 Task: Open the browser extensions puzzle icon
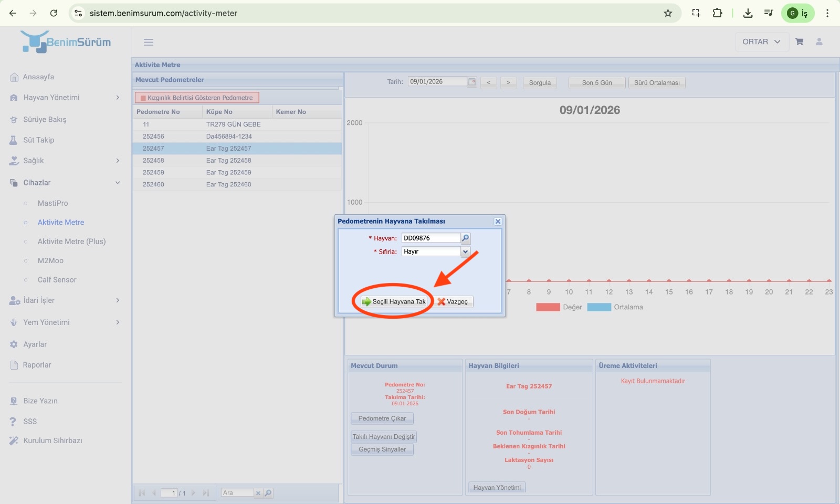click(x=717, y=13)
